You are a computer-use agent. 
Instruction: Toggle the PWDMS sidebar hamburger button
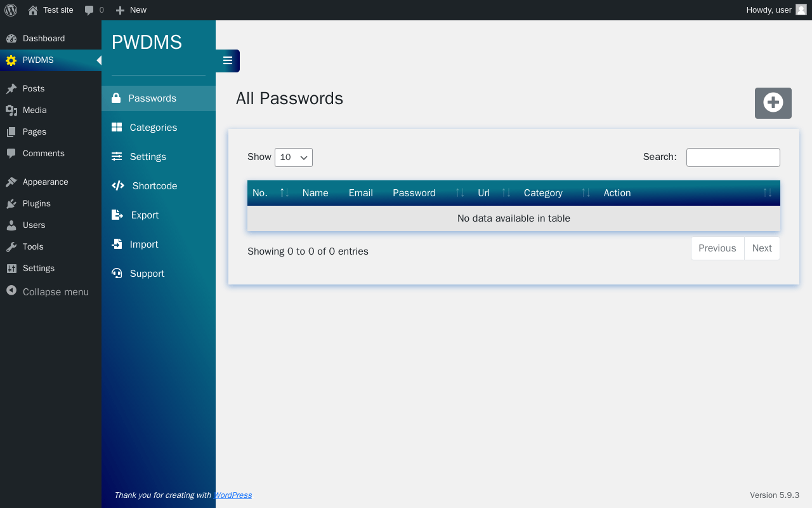[228, 61]
